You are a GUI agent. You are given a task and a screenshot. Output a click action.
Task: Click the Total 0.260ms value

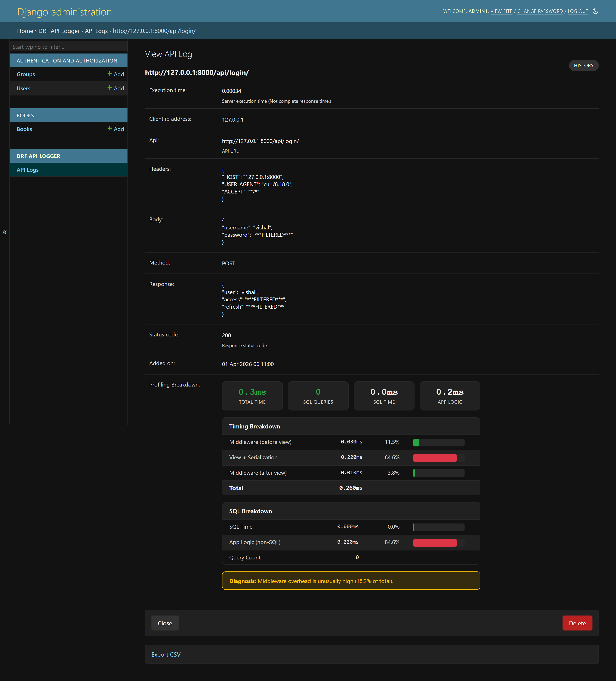(351, 488)
